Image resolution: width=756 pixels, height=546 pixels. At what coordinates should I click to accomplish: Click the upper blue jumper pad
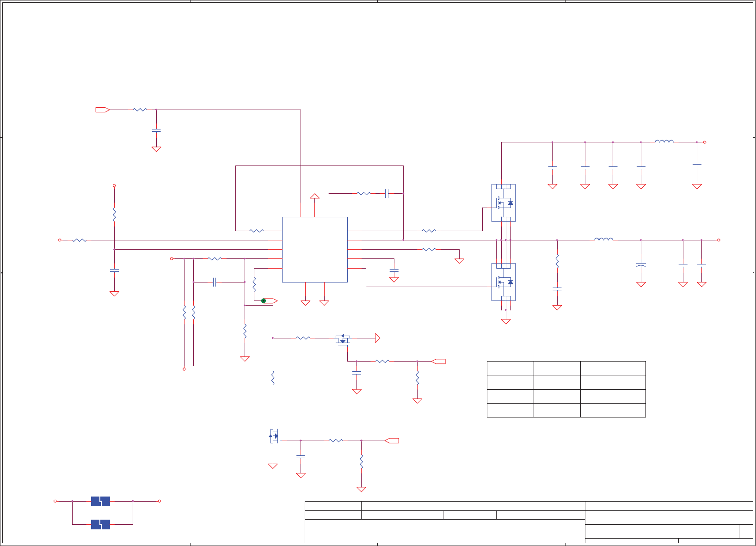click(100, 501)
